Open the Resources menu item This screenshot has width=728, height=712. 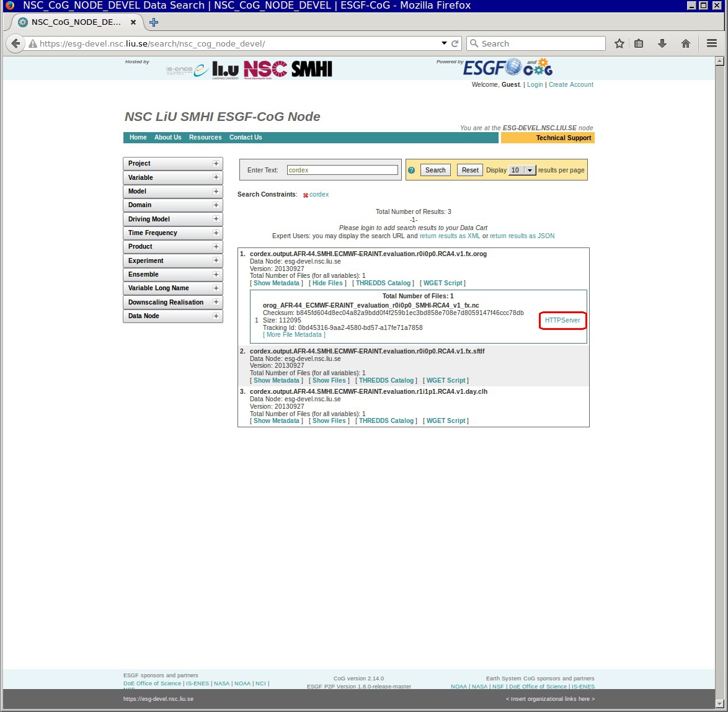click(x=205, y=138)
